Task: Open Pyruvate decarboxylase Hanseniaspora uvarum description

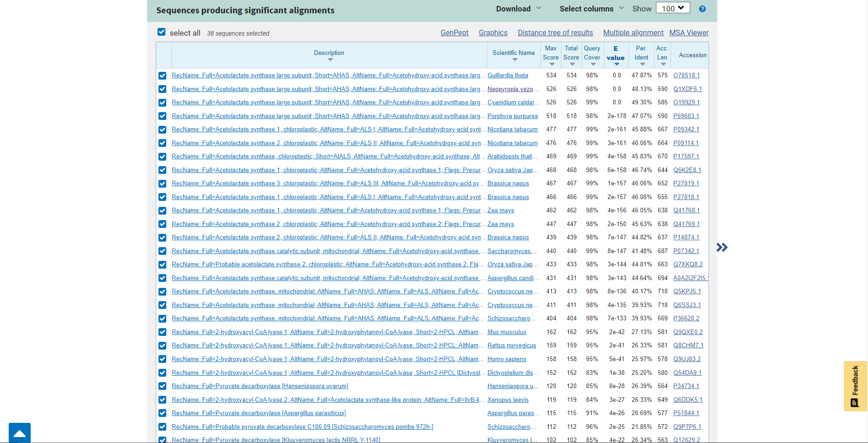Action: coord(260,386)
